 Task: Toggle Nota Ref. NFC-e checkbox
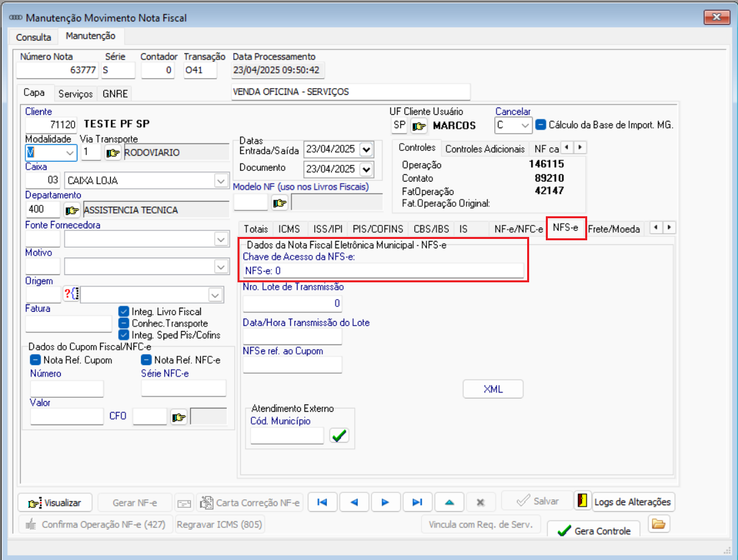coord(146,360)
